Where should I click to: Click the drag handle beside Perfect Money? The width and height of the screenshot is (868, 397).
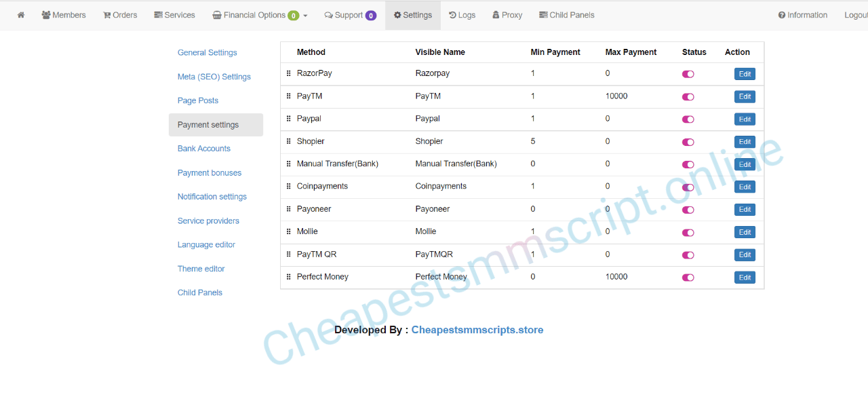point(288,277)
